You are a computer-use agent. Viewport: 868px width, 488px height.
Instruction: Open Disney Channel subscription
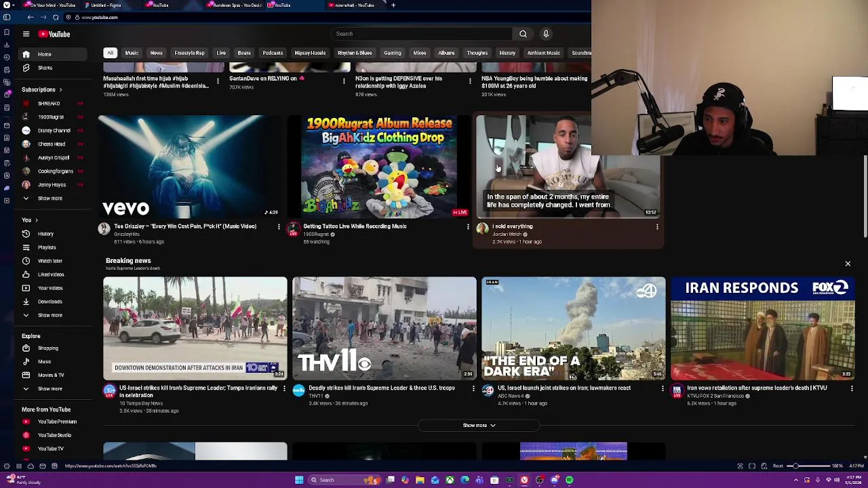pyautogui.click(x=54, y=131)
